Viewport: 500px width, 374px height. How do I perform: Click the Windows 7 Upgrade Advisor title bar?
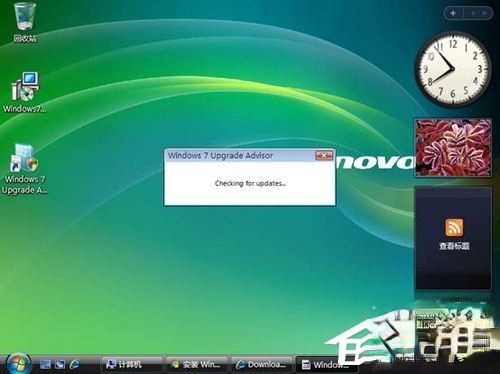(240, 156)
